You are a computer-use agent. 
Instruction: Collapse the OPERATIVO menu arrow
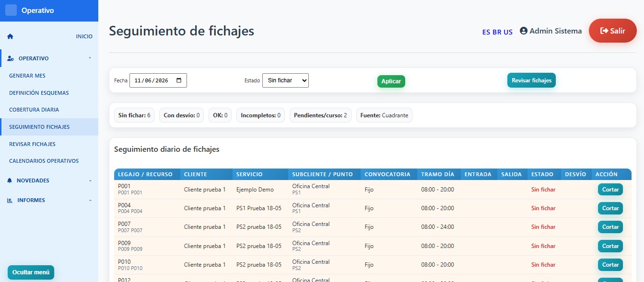(90, 58)
